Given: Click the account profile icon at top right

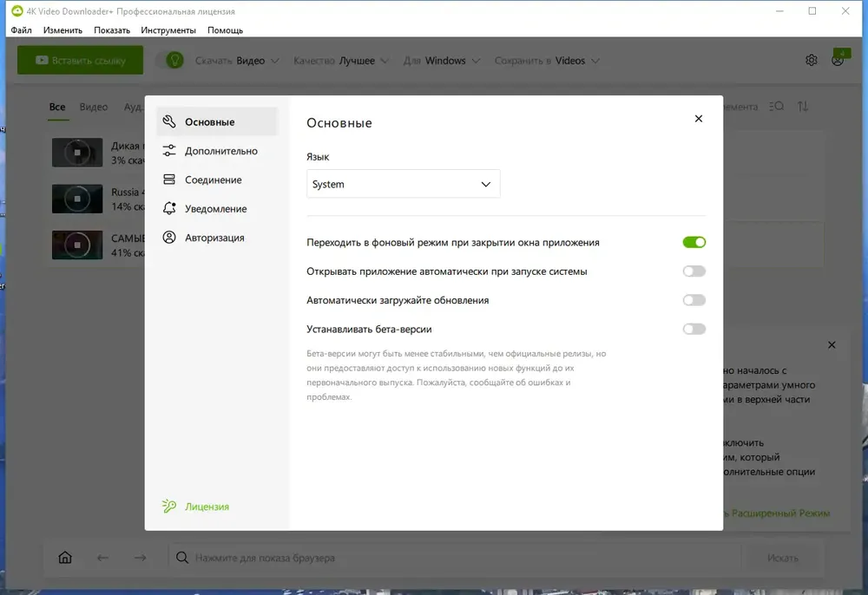Looking at the screenshot, I should pyautogui.click(x=838, y=60).
